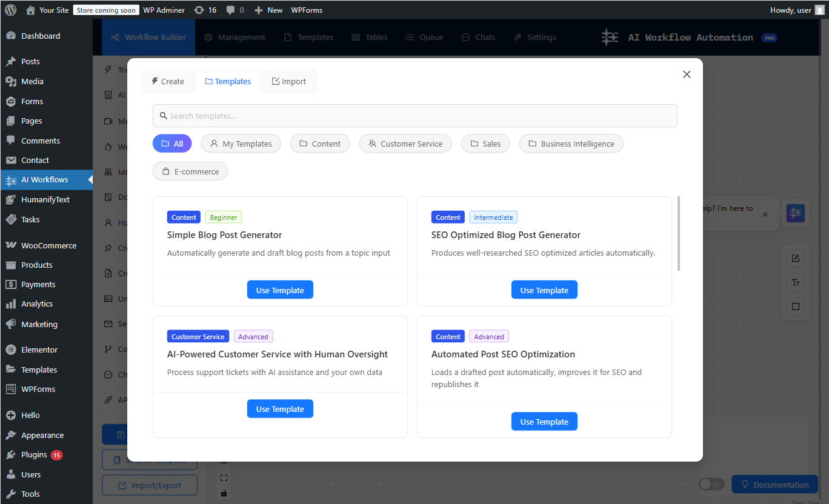This screenshot has width=829, height=504.
Task: Filter by My Templates
Action: (241, 144)
